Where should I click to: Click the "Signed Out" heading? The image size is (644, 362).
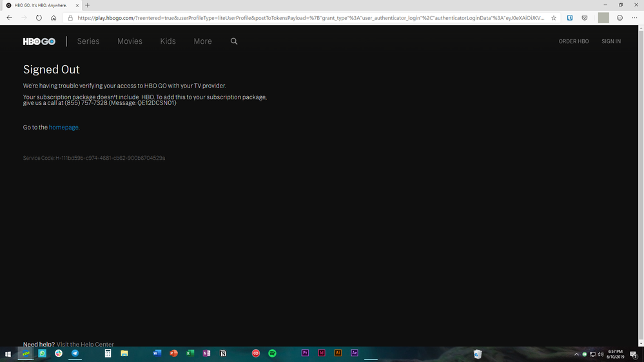[x=52, y=70]
